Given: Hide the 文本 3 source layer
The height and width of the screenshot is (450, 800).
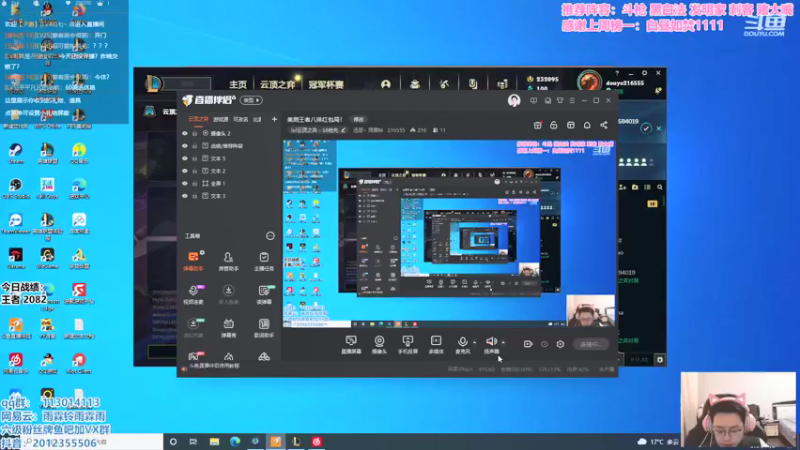Looking at the screenshot, I should point(185,196).
